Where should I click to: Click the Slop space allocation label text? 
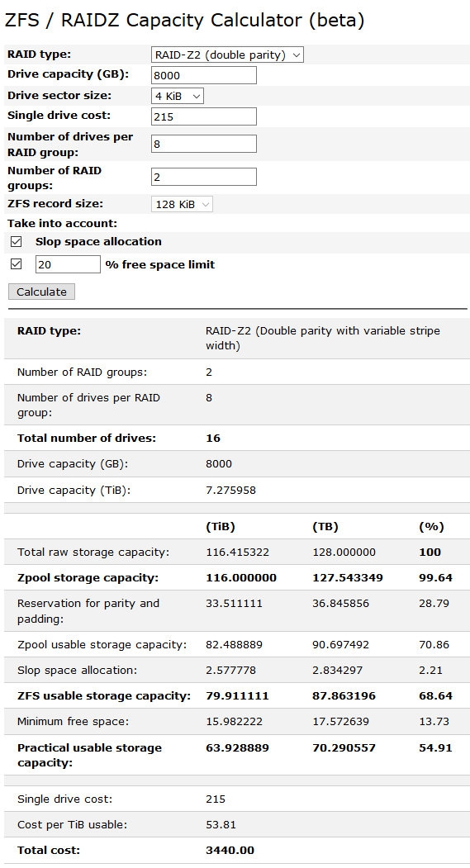click(98, 242)
